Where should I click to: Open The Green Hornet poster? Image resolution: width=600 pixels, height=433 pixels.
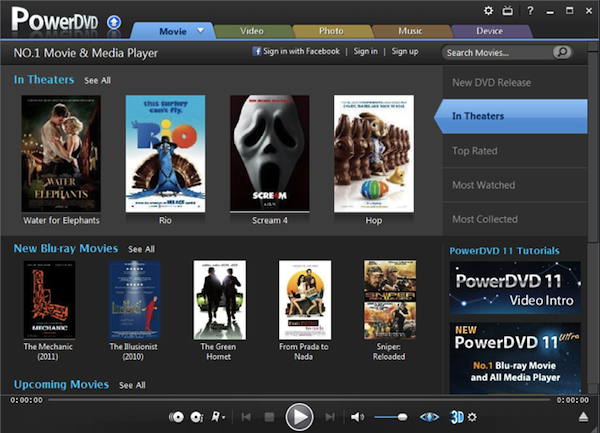pos(220,300)
